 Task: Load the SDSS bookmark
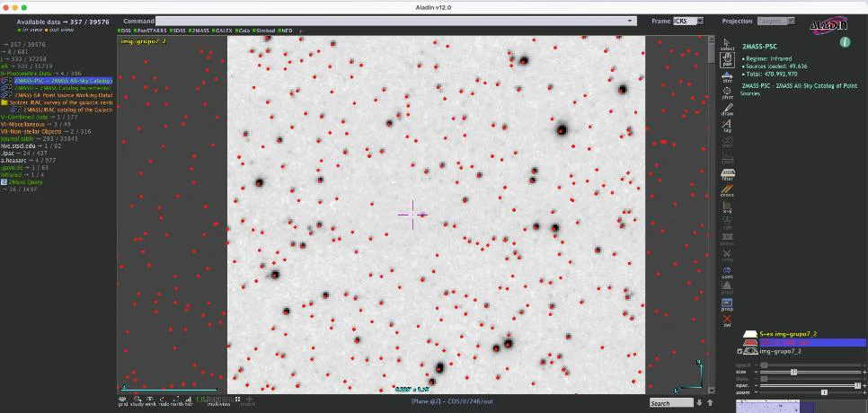[x=178, y=31]
